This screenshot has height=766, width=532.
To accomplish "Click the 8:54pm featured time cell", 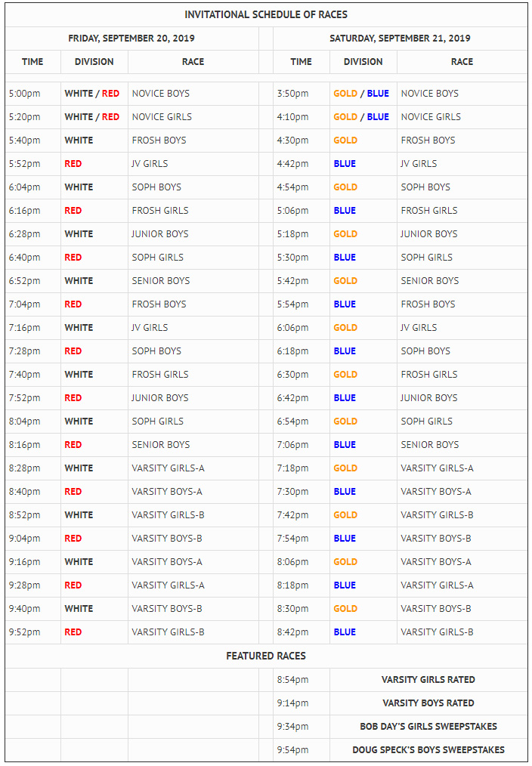I will click(302, 680).
